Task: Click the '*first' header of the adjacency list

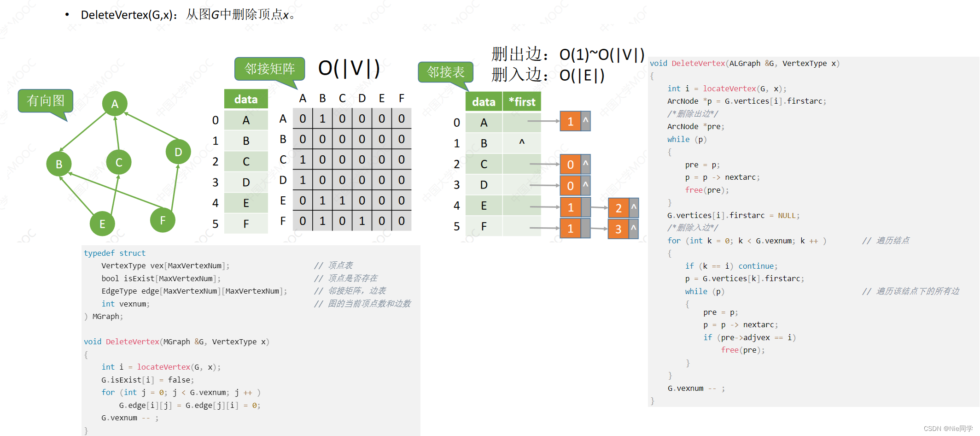Action: (522, 102)
